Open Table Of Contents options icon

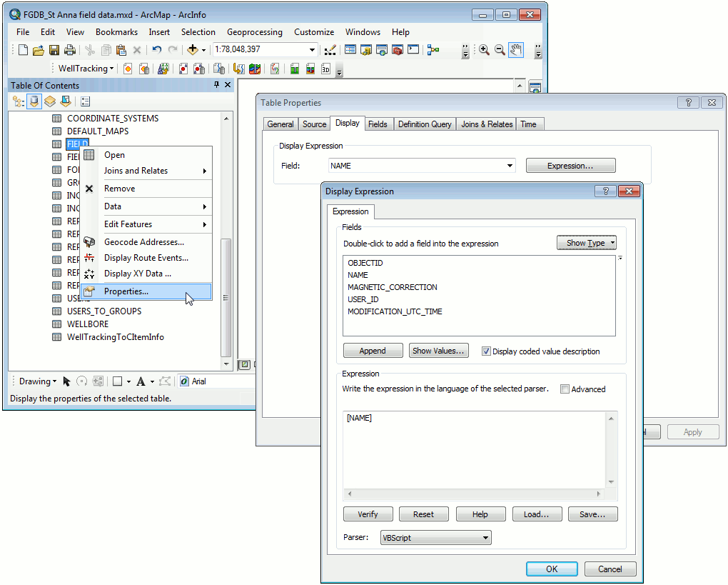coord(86,101)
